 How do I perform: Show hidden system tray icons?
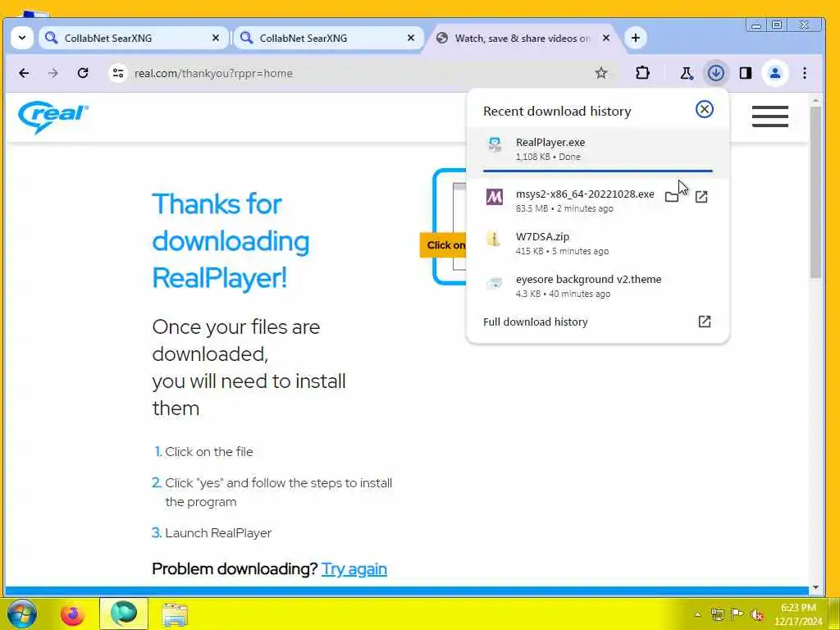point(697,614)
